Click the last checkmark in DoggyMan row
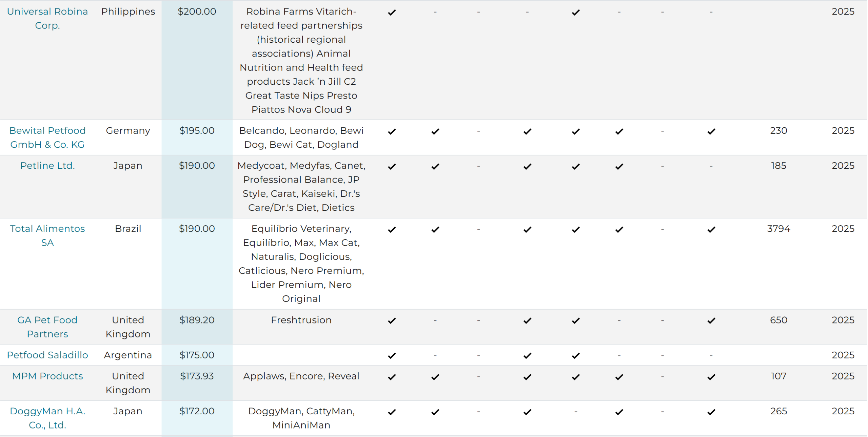This screenshot has width=868, height=437. click(711, 412)
